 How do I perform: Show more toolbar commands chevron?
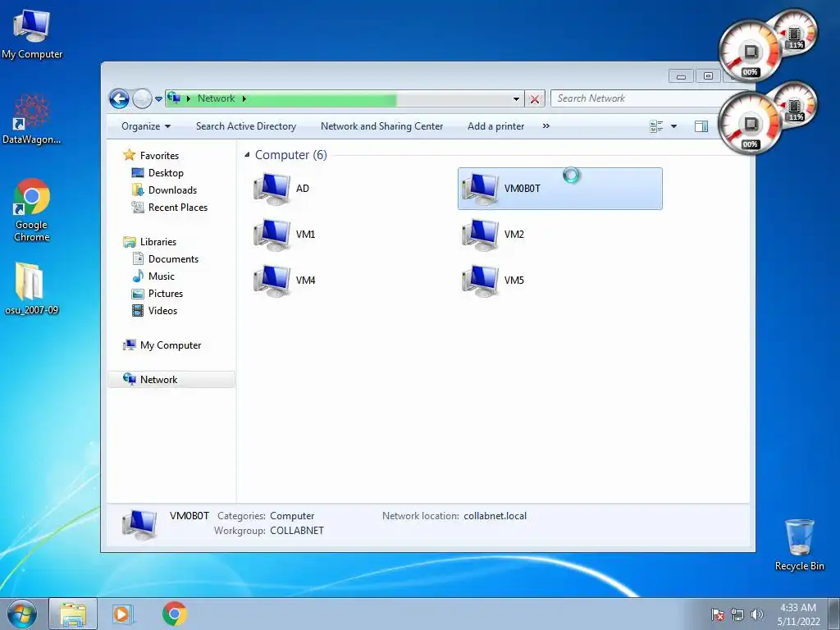546,126
